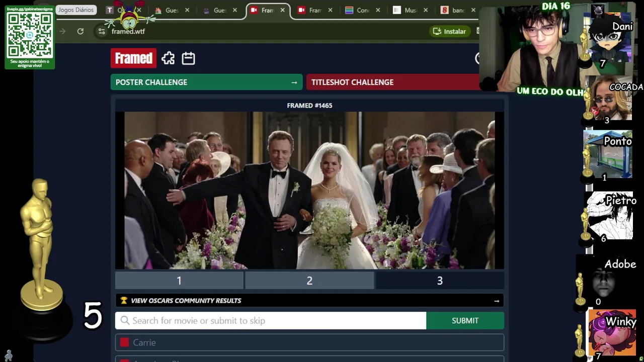Close the active Framed tab

[282, 10]
